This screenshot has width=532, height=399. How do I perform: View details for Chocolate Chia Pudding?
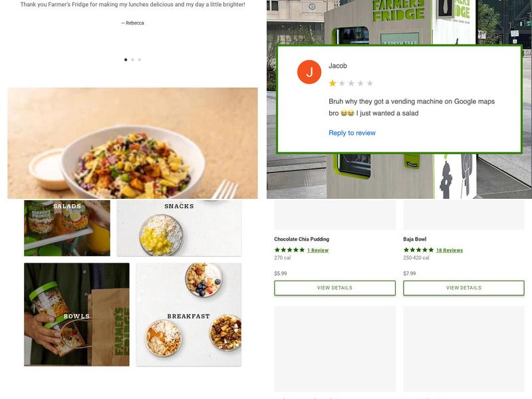[x=335, y=288]
